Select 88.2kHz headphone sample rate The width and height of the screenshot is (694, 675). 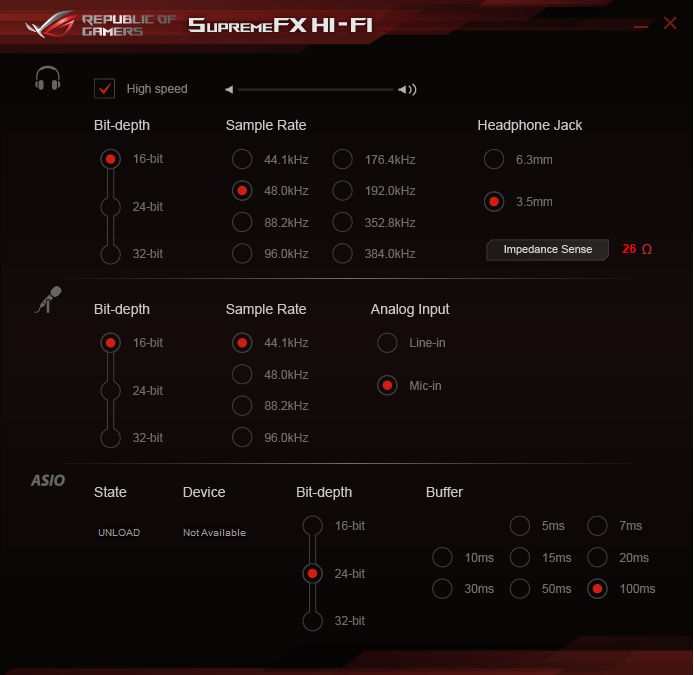(x=242, y=222)
